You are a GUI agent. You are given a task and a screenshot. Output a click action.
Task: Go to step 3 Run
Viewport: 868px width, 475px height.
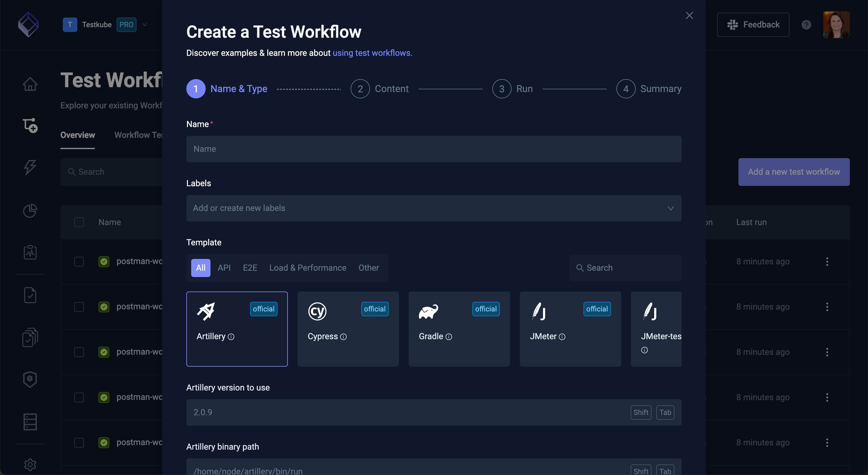[x=513, y=89]
